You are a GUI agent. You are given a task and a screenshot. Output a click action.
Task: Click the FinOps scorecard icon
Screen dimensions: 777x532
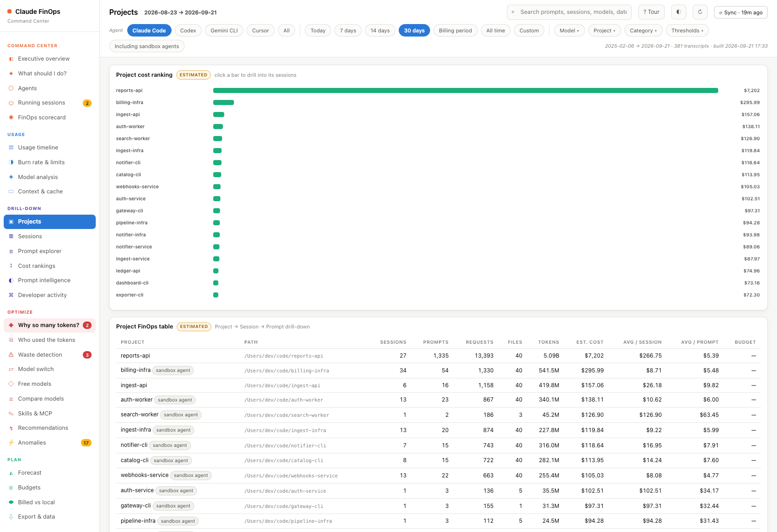(x=11, y=118)
